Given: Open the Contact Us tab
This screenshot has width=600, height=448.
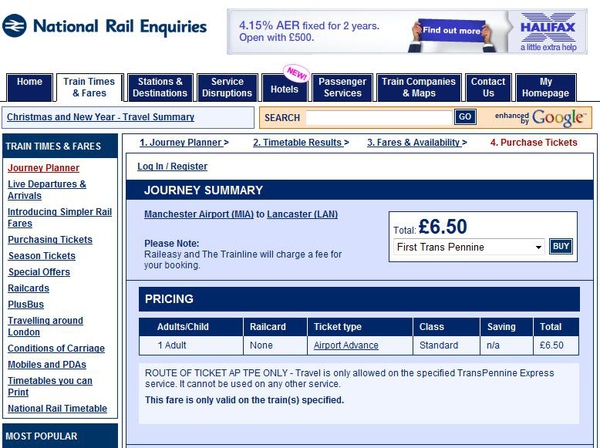Looking at the screenshot, I should pos(488,87).
